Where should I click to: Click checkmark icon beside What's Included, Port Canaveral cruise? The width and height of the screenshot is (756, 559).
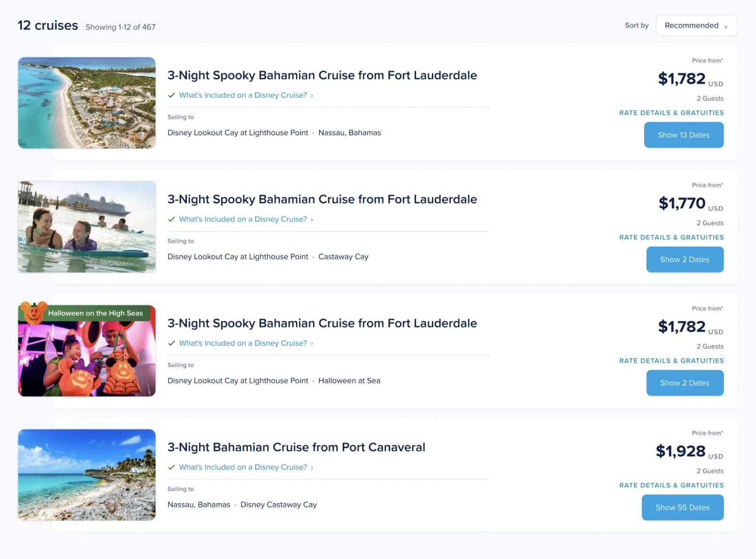[x=172, y=467]
